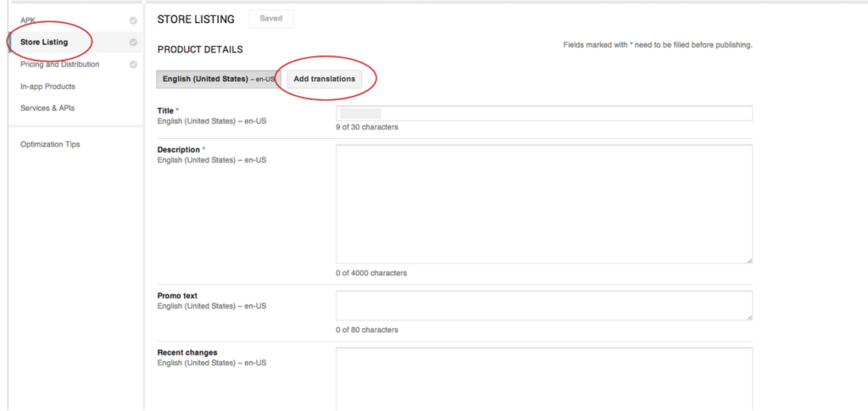The width and height of the screenshot is (868, 411).
Task: Click the '0 of 80 characters' counter
Action: tap(367, 330)
